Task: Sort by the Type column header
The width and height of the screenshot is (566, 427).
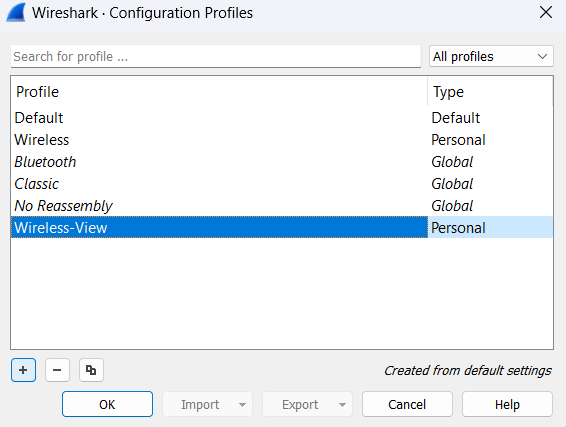Action: point(490,92)
